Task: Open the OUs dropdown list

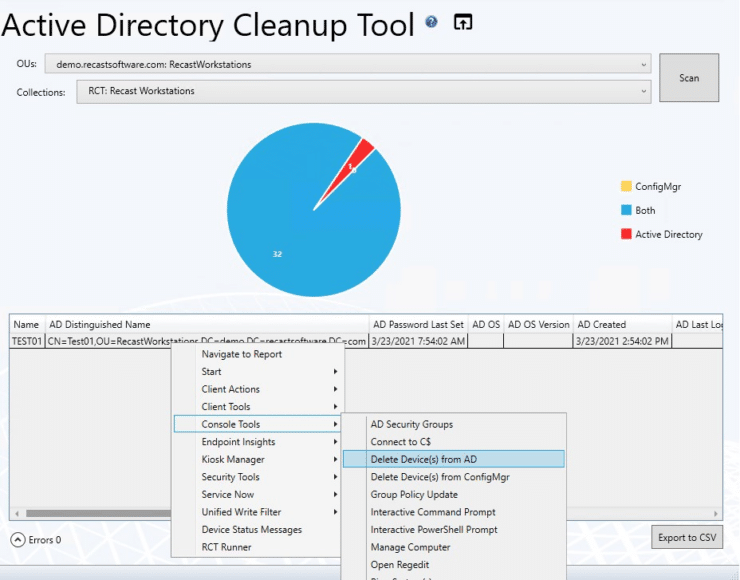Action: (348, 64)
